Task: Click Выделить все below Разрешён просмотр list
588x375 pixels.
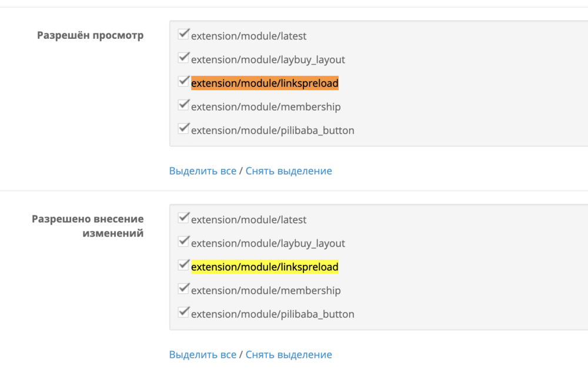Action: (202, 171)
